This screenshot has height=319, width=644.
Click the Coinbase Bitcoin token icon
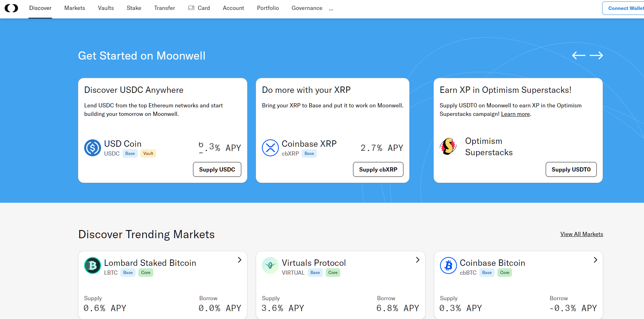point(448,265)
